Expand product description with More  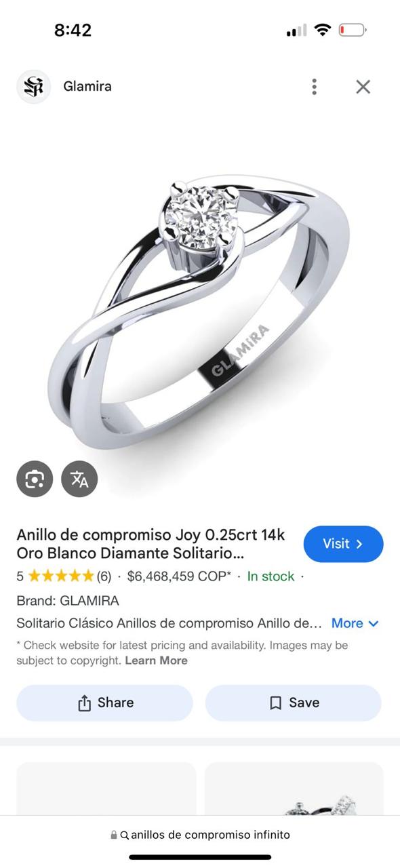[x=347, y=623]
